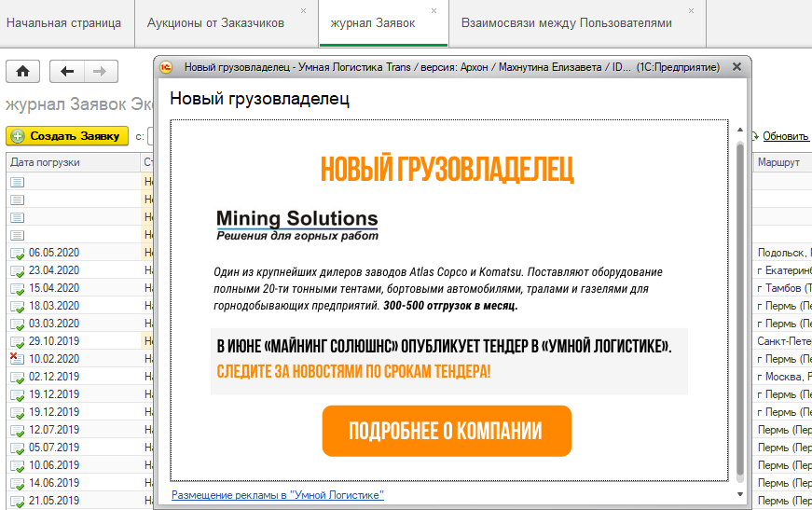Click Следите за новостями по срокам тендера text
Viewport: 812px width, 510px height.
(x=353, y=371)
